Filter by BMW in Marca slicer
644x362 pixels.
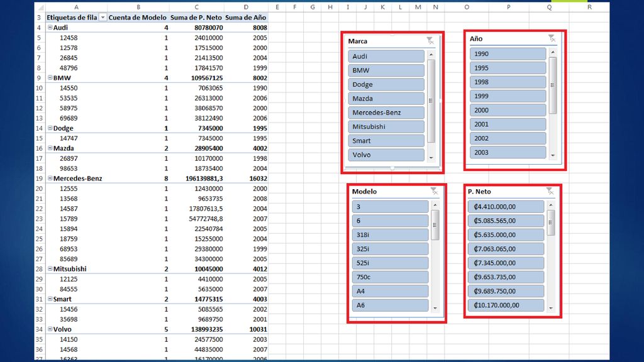point(386,70)
